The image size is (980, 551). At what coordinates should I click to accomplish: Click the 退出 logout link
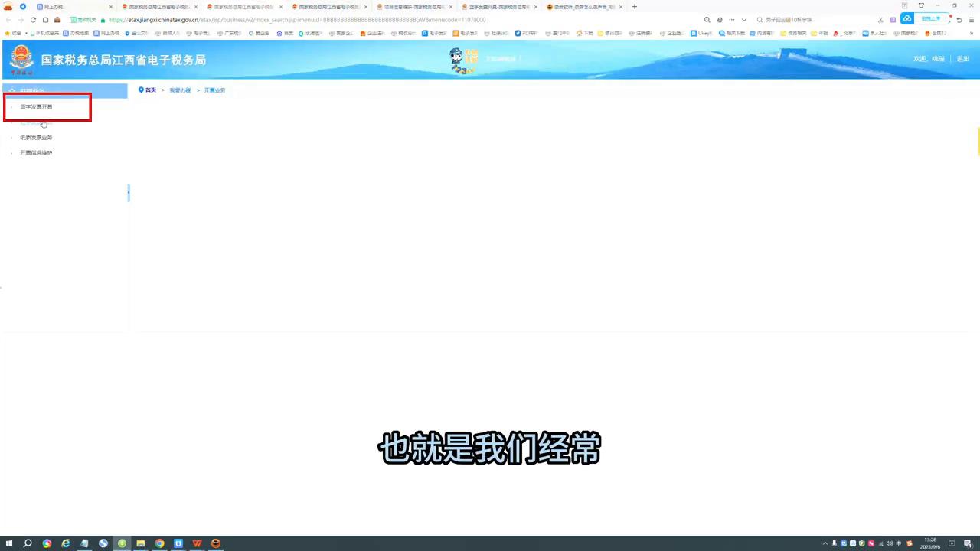click(962, 58)
